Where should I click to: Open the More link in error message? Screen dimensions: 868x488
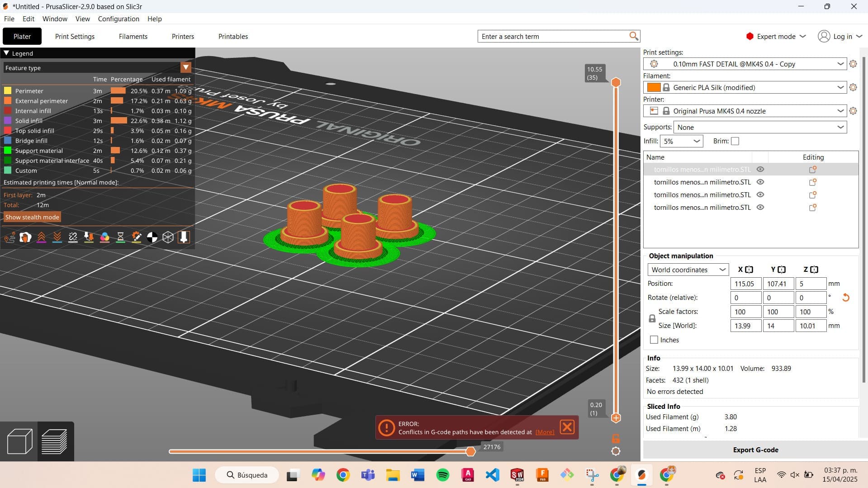coord(545,432)
